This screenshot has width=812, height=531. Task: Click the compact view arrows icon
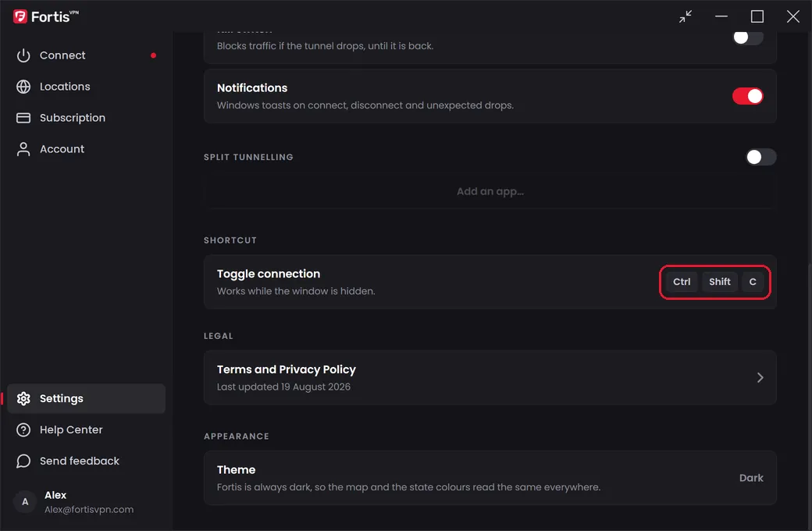686,16
